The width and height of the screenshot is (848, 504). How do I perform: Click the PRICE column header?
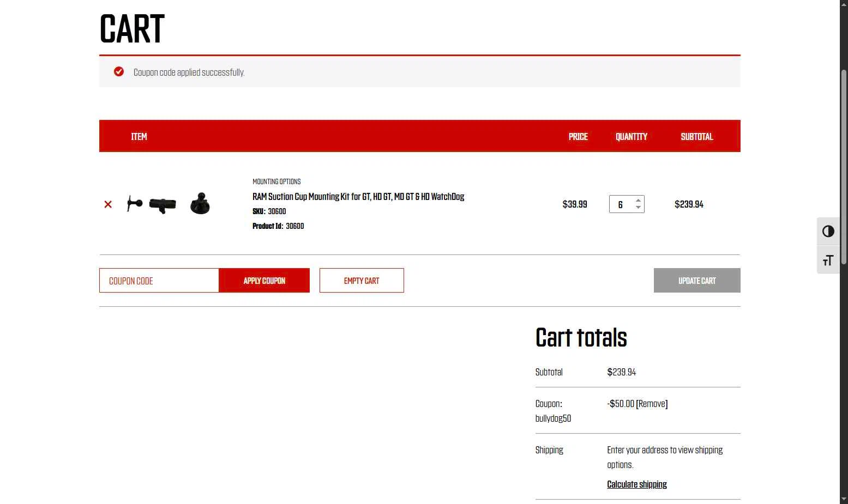pyautogui.click(x=578, y=137)
